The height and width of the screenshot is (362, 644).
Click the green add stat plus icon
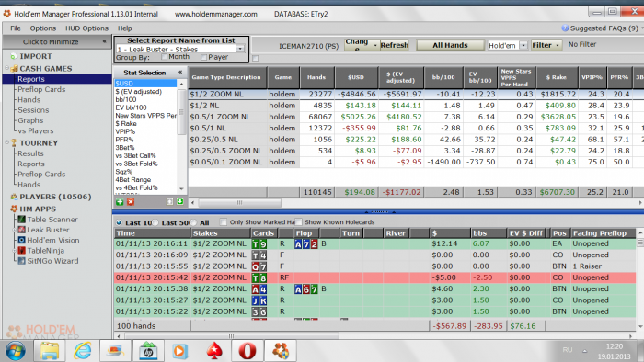pos(120,202)
